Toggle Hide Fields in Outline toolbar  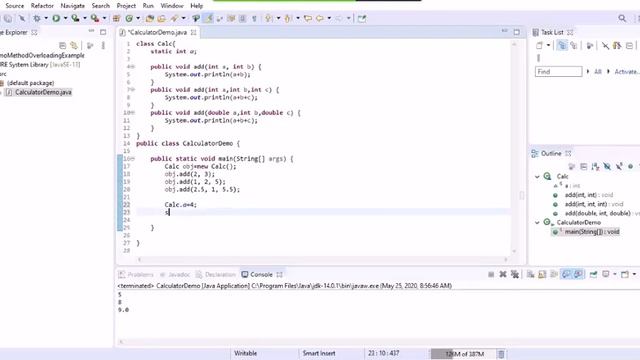[x=607, y=166]
